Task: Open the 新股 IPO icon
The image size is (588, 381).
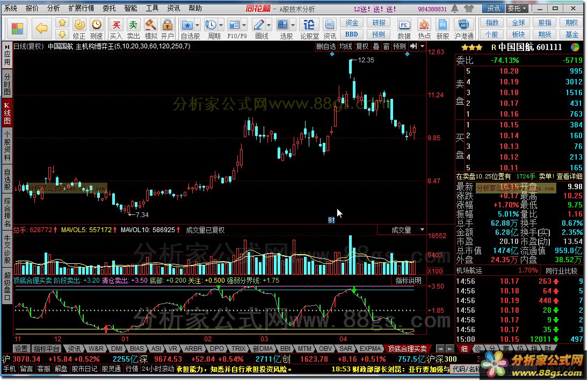Action: point(442,29)
